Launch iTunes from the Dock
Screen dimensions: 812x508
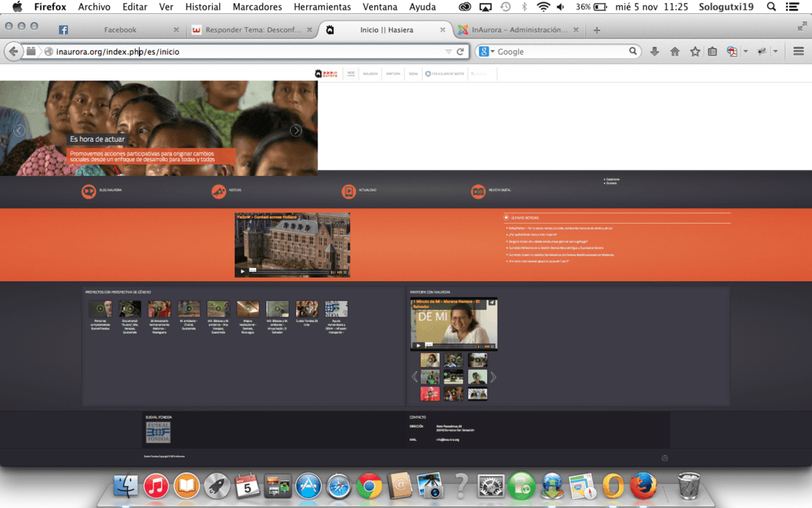pos(156,487)
